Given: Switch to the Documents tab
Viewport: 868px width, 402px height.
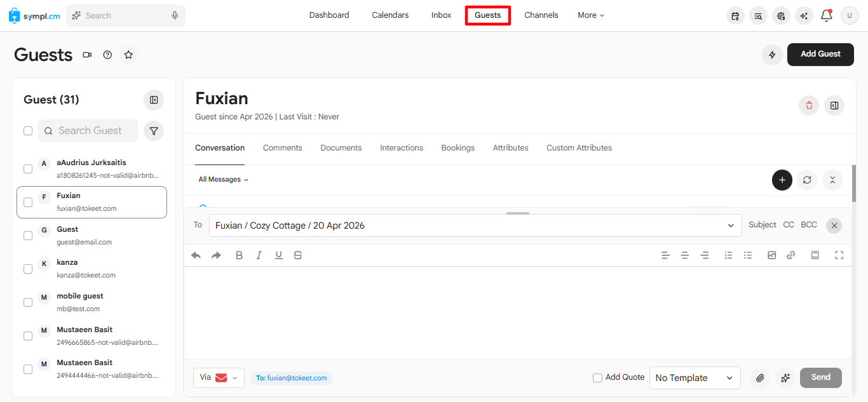Looking at the screenshot, I should pyautogui.click(x=341, y=148).
